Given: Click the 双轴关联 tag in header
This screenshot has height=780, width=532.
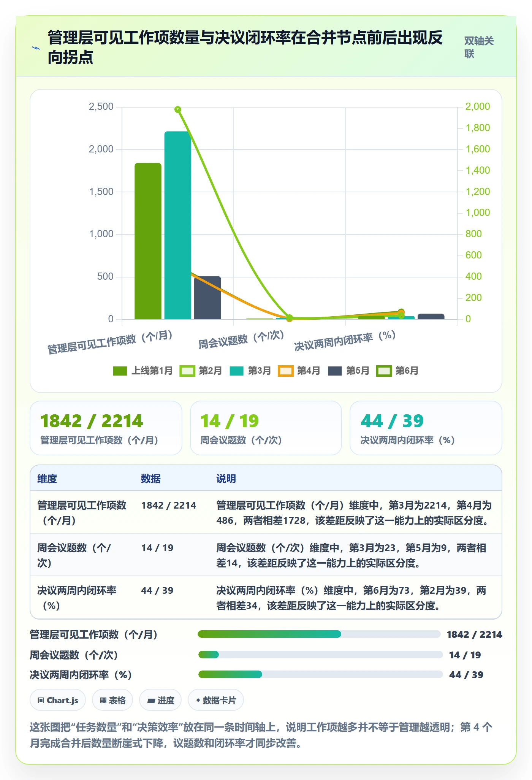Looking at the screenshot, I should click(479, 48).
